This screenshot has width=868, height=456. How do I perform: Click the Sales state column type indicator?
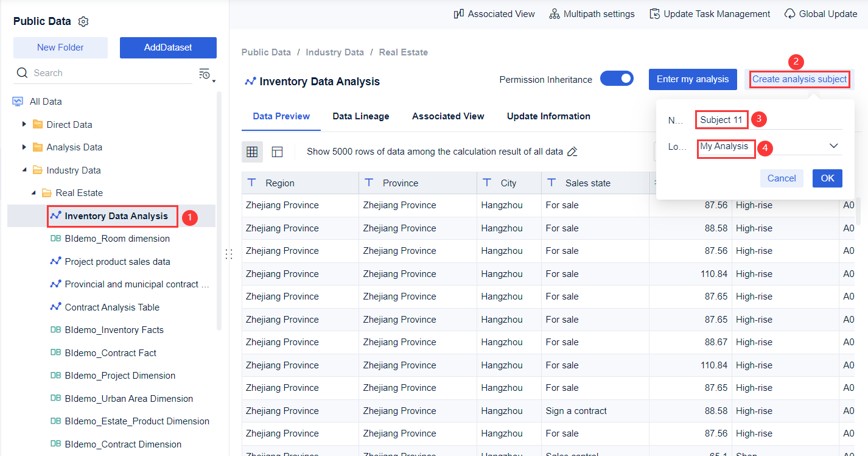(551, 182)
